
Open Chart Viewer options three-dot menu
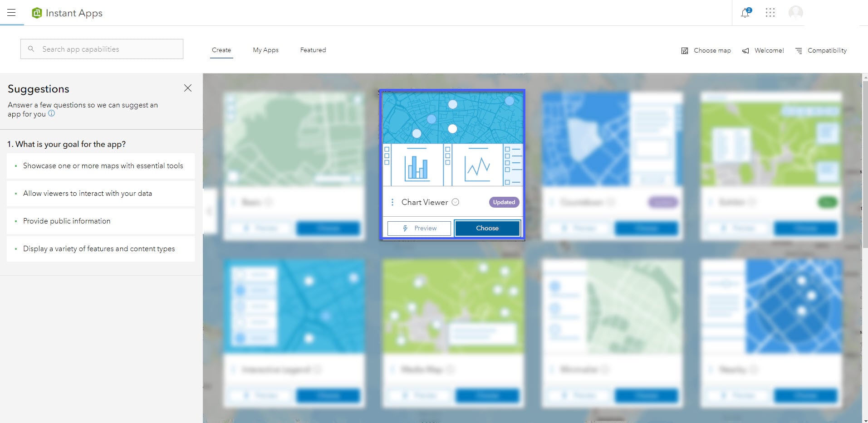coord(392,202)
